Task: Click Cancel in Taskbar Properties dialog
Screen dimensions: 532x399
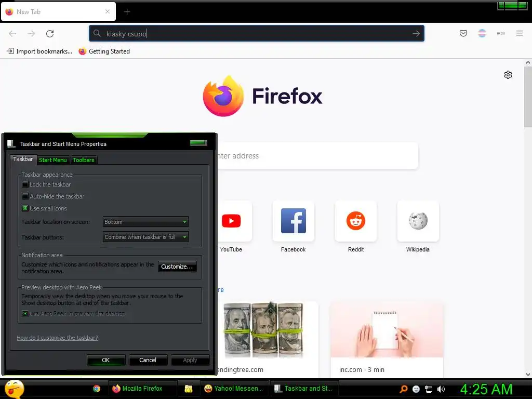Action: tap(148, 360)
